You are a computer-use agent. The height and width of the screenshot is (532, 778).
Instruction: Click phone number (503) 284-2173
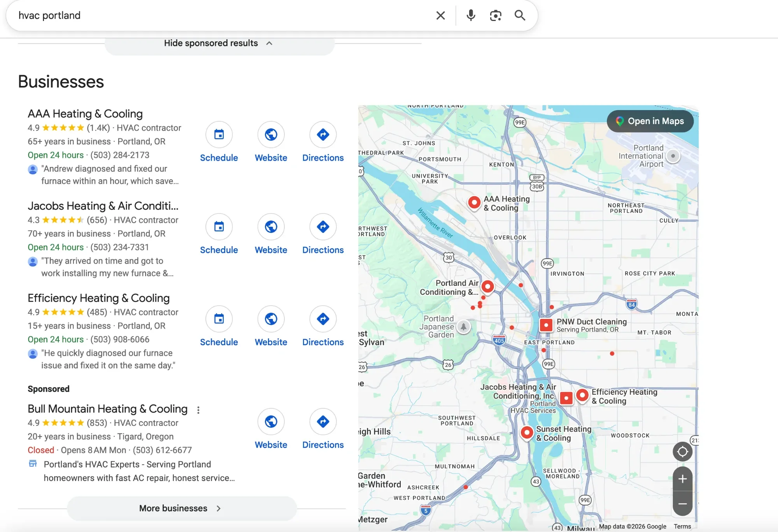click(x=120, y=155)
